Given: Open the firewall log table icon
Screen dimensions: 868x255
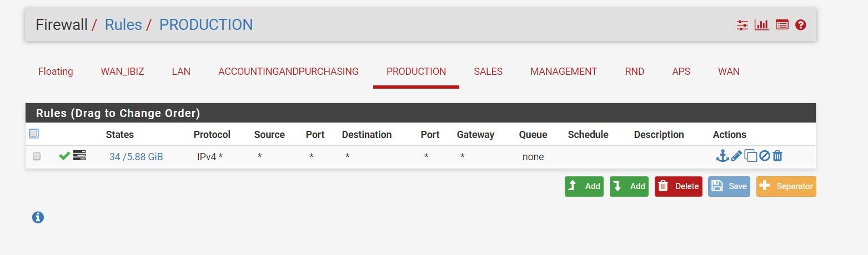Looking at the screenshot, I should click(782, 25).
